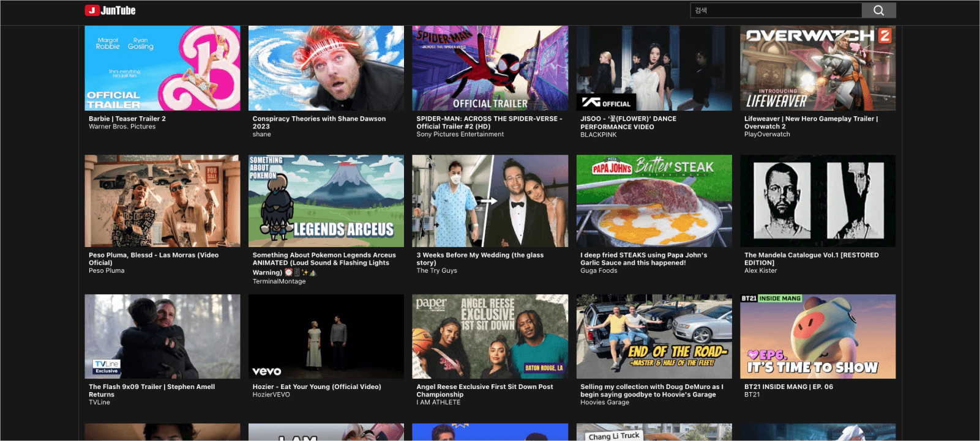Click the channel name 'HozierVEVO'
This screenshot has width=980, height=441.
tap(271, 395)
